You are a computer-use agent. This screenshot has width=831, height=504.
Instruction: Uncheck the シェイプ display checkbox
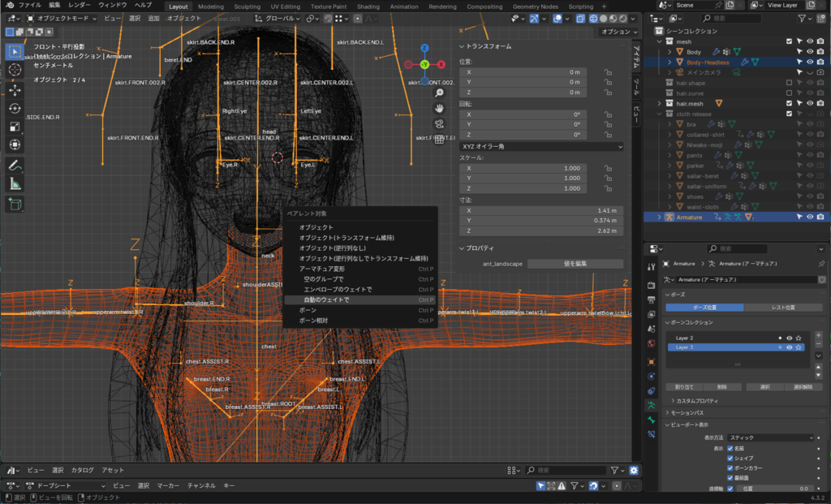point(730,458)
